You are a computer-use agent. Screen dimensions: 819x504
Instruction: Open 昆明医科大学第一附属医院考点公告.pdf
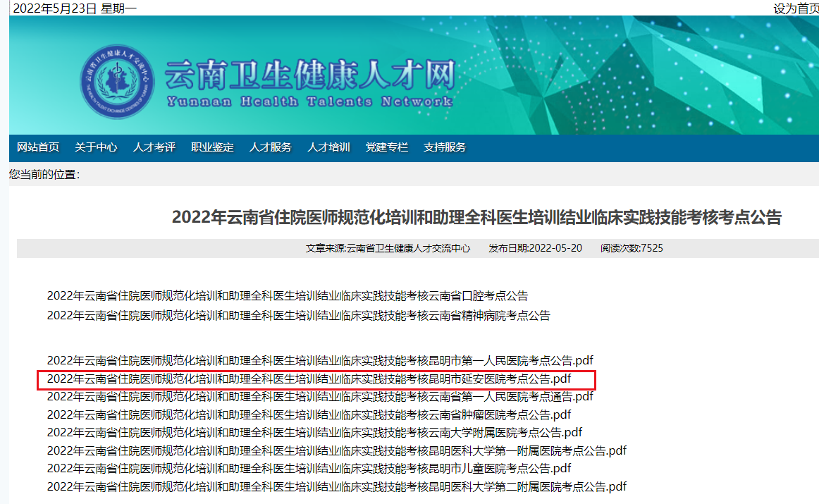click(336, 450)
